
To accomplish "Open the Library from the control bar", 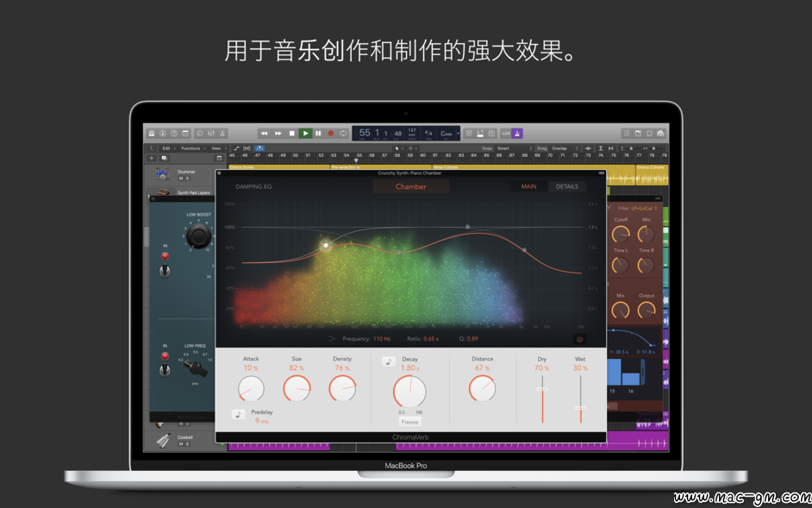I will 152,133.
